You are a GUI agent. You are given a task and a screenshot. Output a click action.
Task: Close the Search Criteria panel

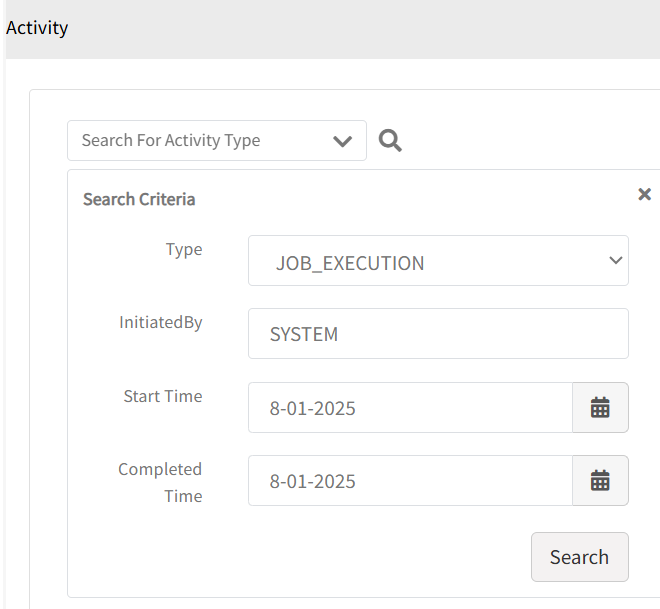[x=644, y=194]
